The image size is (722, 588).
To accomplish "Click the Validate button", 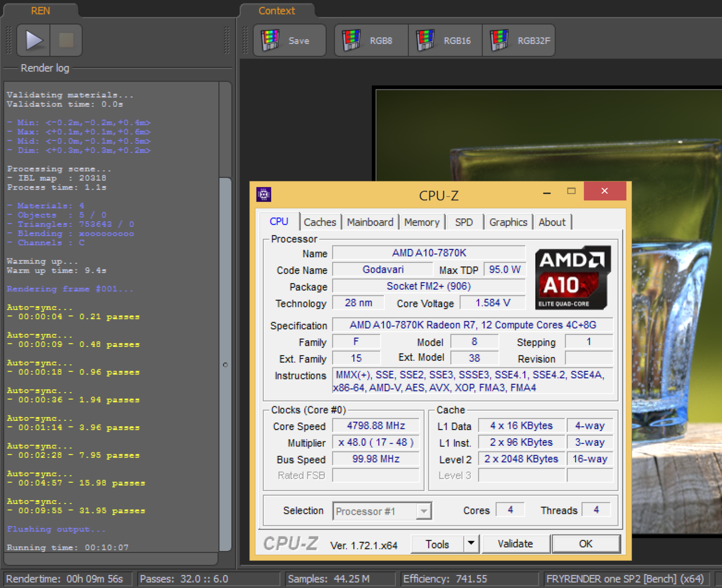I will point(515,544).
